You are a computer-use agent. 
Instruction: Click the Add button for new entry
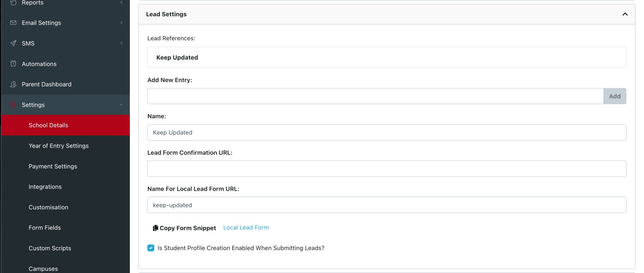point(614,96)
